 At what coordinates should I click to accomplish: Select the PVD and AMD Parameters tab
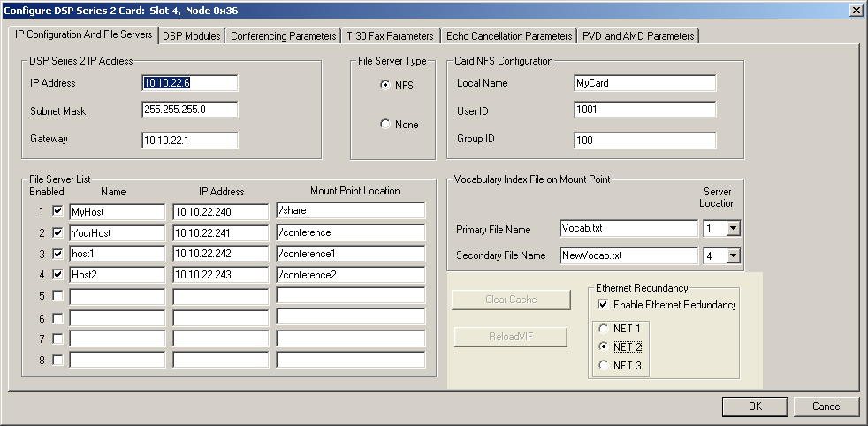pos(637,36)
